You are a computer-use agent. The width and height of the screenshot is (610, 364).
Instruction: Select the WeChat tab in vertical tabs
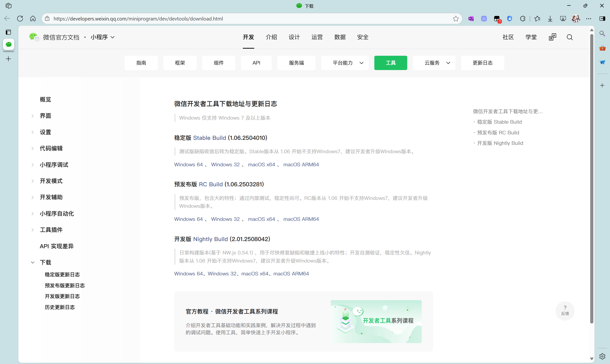pos(9,44)
